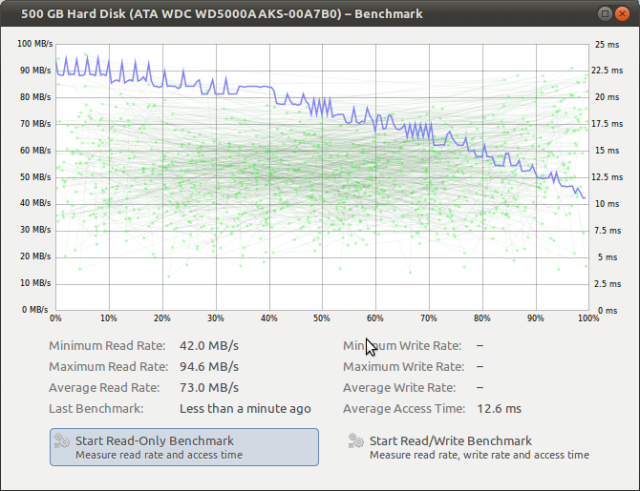Click the 'Average Read Rate:' label

(x=104, y=387)
